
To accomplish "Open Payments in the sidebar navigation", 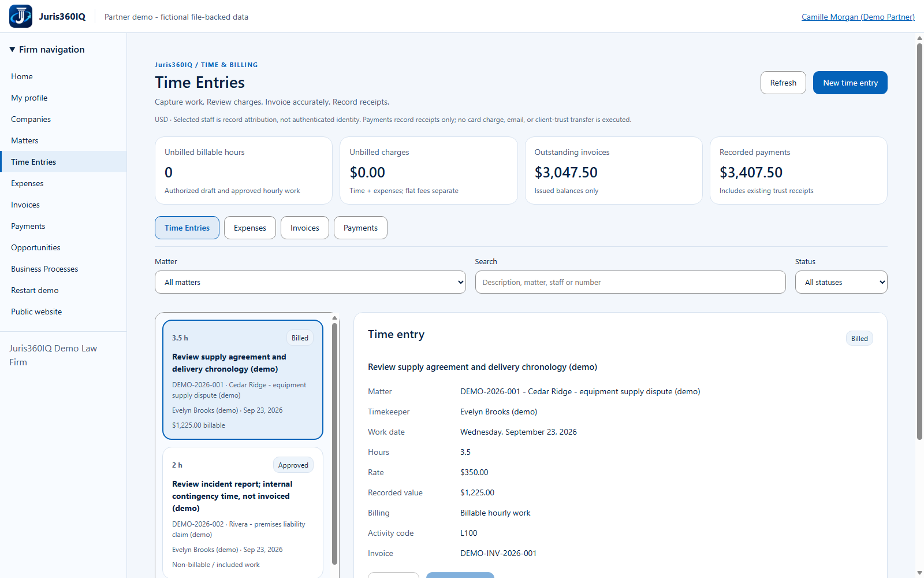I will pyautogui.click(x=63, y=226).
